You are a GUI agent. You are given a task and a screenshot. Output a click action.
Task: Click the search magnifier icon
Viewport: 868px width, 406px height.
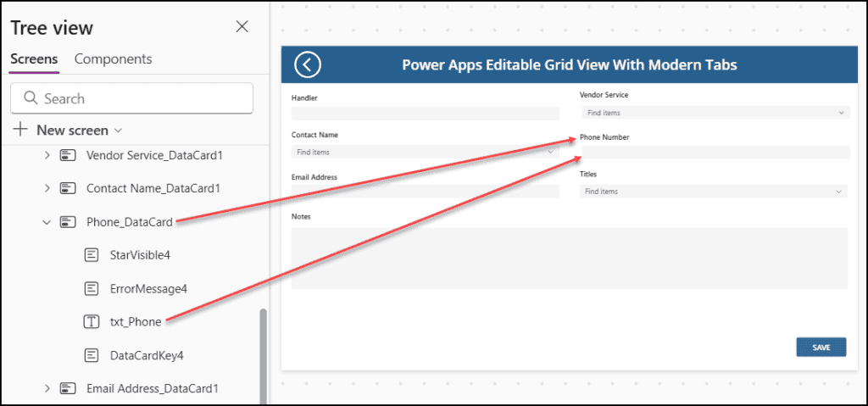pos(31,98)
